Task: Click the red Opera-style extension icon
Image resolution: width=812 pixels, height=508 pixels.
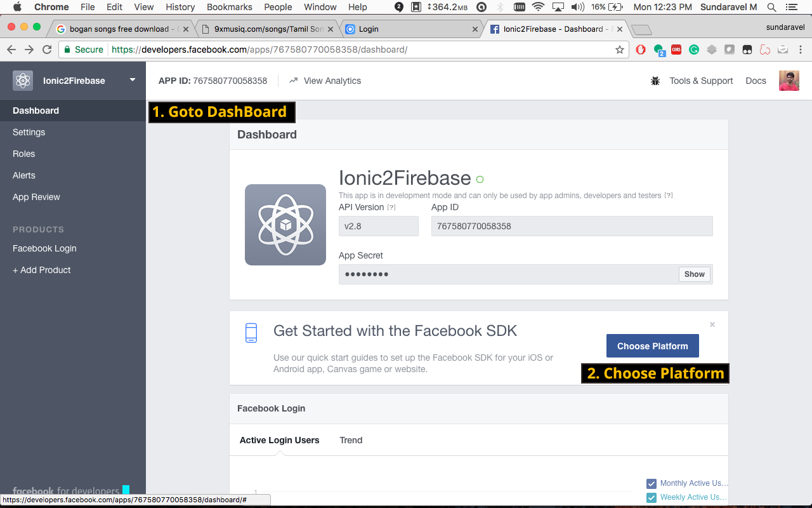Action: [x=641, y=50]
